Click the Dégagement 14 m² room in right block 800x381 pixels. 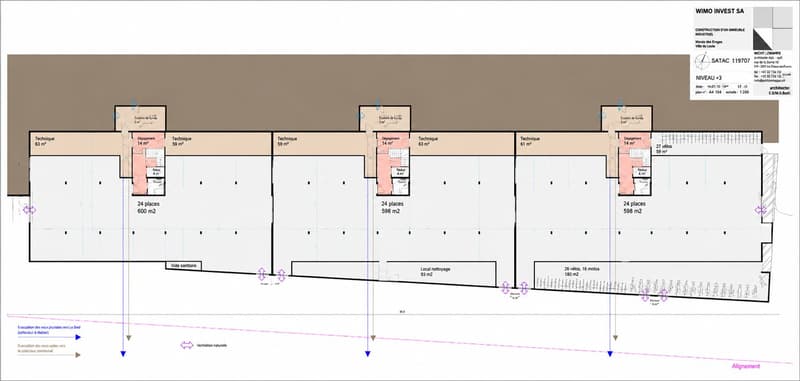point(634,140)
